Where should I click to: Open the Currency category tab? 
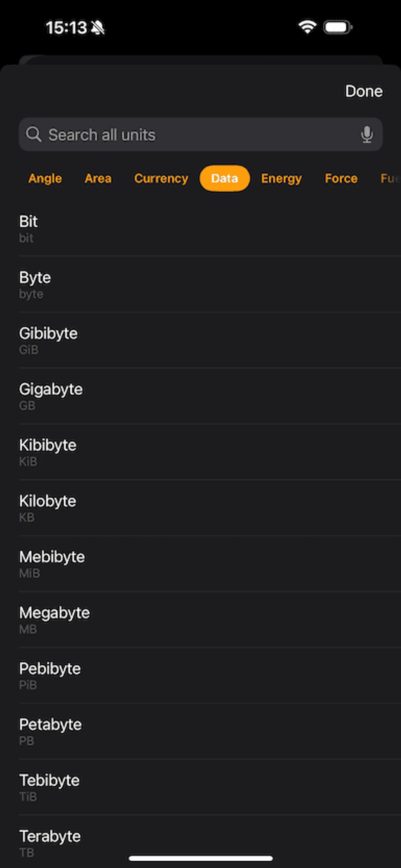point(161,179)
